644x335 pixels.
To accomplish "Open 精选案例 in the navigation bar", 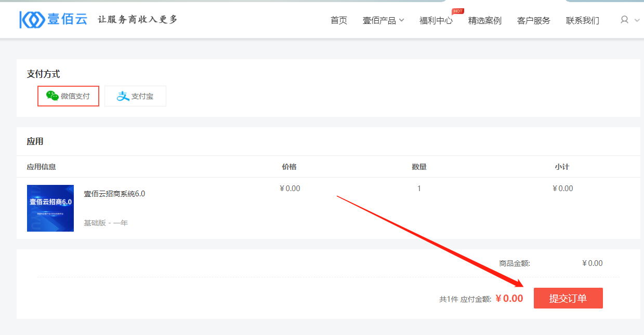I will pyautogui.click(x=485, y=21).
